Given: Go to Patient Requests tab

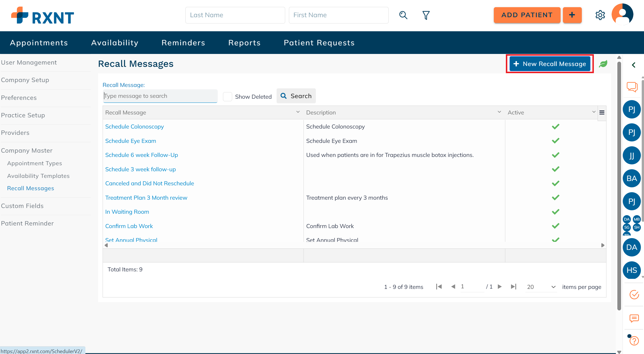Looking at the screenshot, I should click(319, 43).
